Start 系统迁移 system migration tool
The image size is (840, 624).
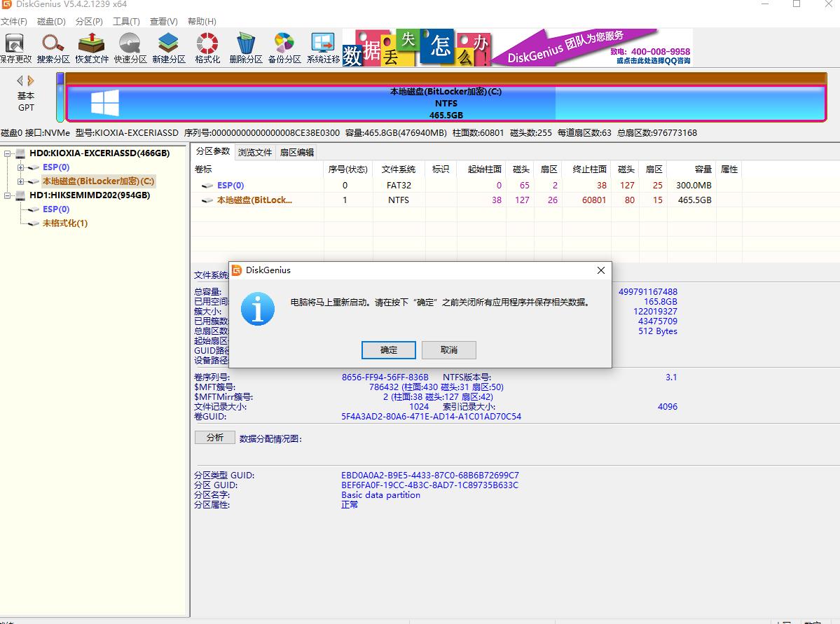(322, 47)
